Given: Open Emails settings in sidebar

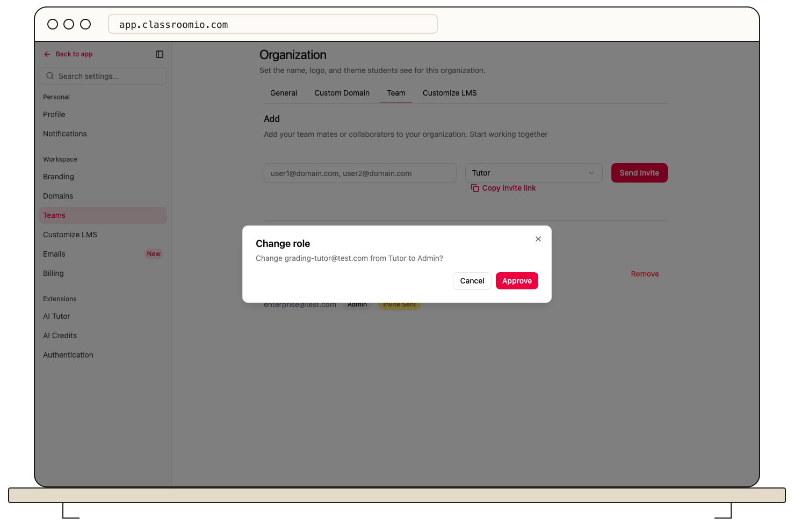Looking at the screenshot, I should point(103,254).
